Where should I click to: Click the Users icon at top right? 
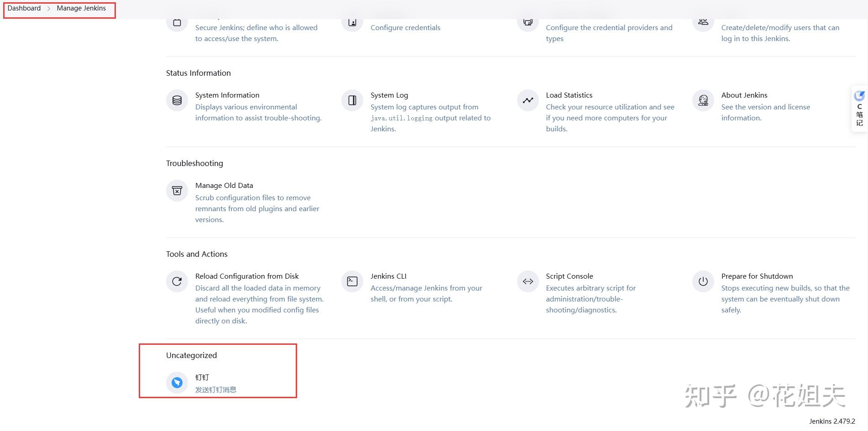pos(703,24)
